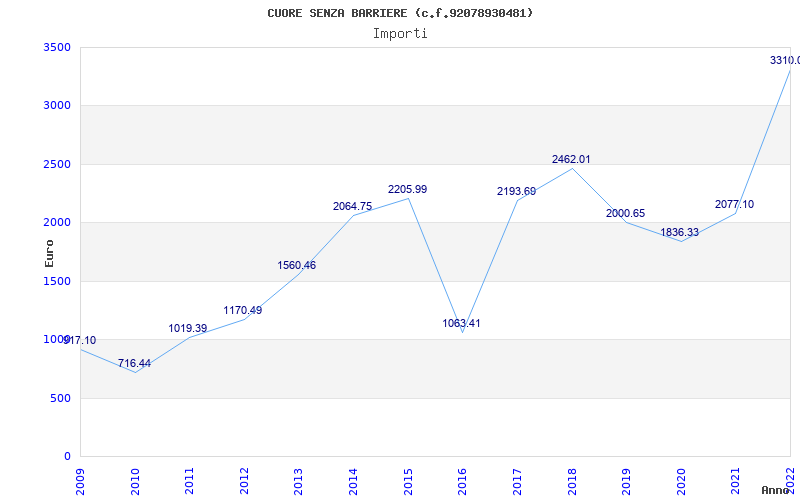Viewport: 800px width, 500px height.
Task: Click the 1500 y-axis tick
Action: pos(57,281)
